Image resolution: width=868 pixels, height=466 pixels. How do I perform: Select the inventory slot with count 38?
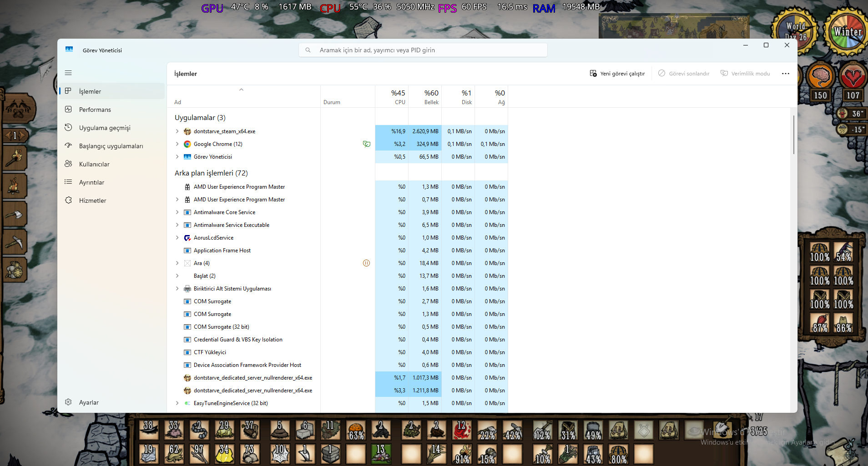point(149,430)
